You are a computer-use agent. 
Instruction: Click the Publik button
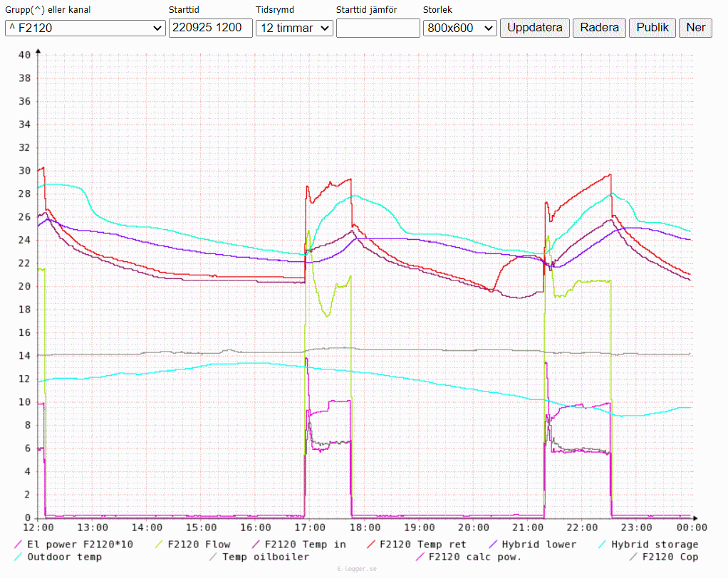[x=652, y=28]
